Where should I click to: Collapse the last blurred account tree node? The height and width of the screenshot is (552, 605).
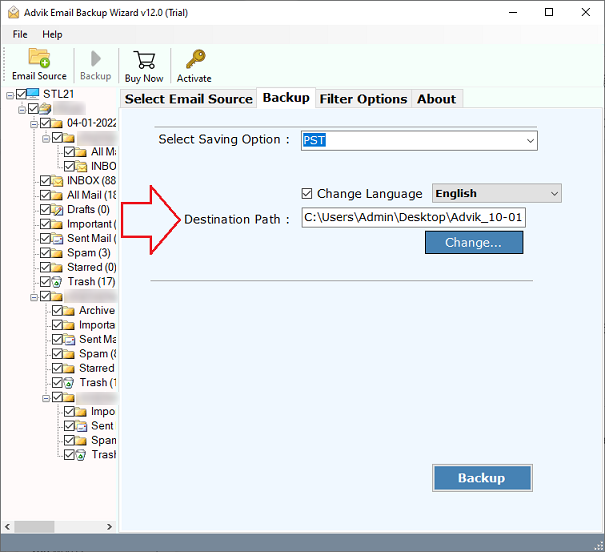coord(46,398)
